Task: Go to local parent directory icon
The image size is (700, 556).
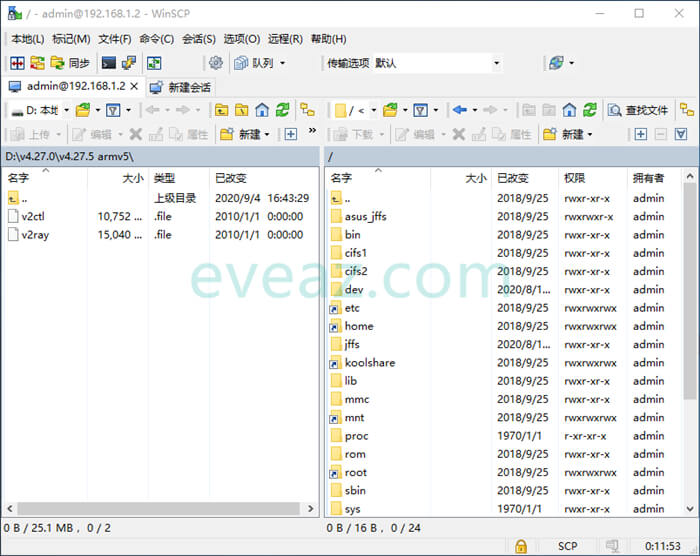Action: click(x=221, y=110)
